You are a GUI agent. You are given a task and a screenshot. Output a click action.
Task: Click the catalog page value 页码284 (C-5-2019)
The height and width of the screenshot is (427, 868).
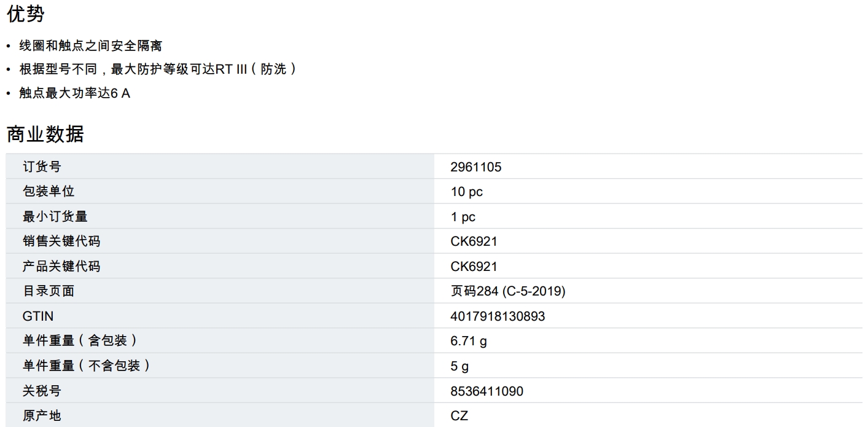(x=507, y=292)
